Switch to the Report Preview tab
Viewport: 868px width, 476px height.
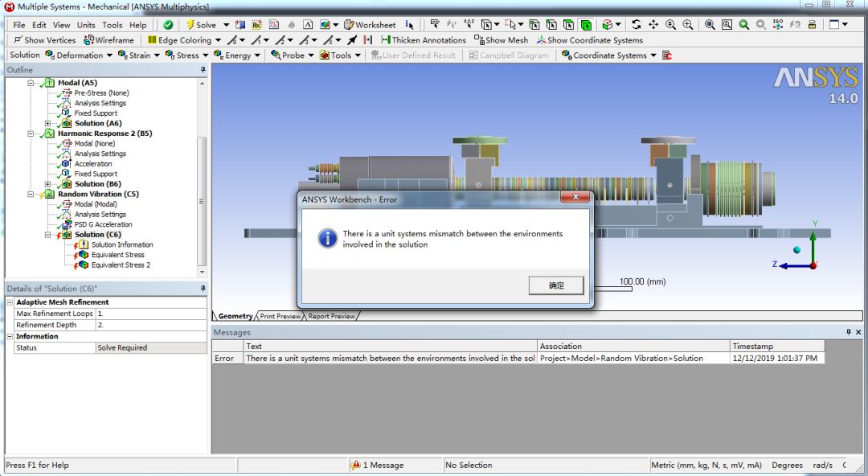tap(332, 317)
